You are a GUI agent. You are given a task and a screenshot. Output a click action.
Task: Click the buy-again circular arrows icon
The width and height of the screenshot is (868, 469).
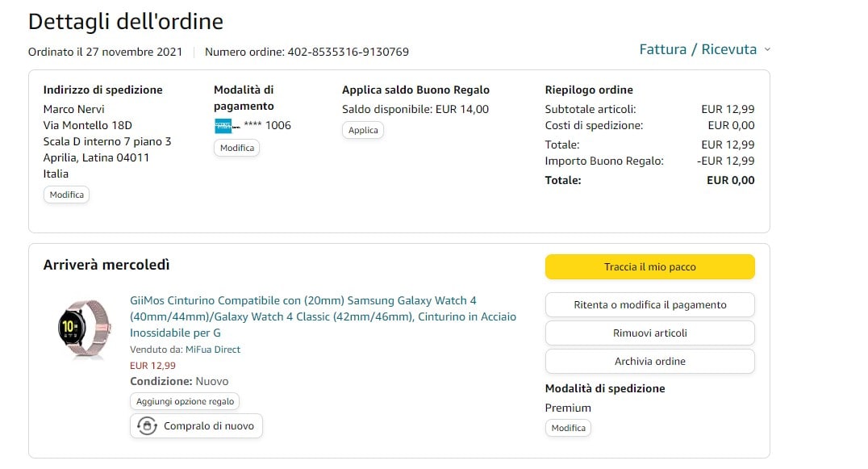tap(147, 426)
